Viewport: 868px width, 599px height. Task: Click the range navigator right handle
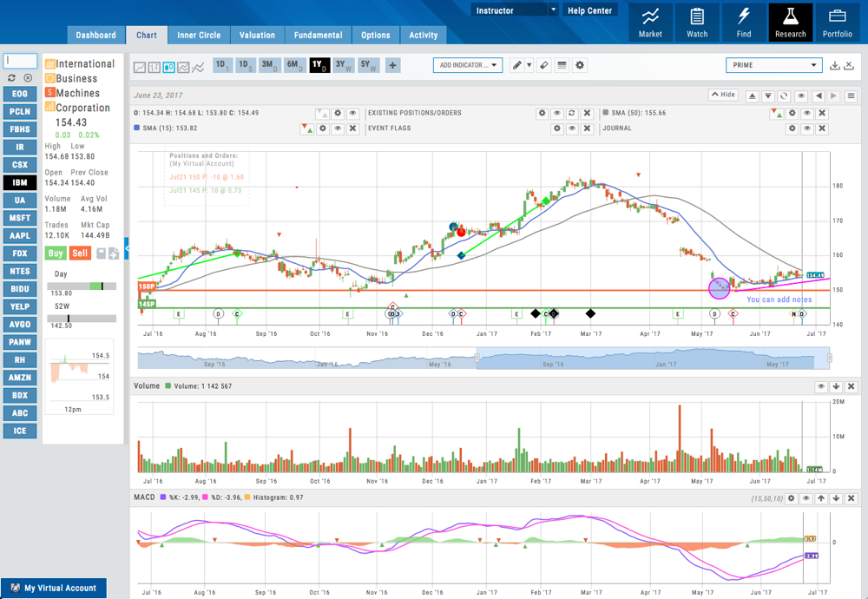829,359
